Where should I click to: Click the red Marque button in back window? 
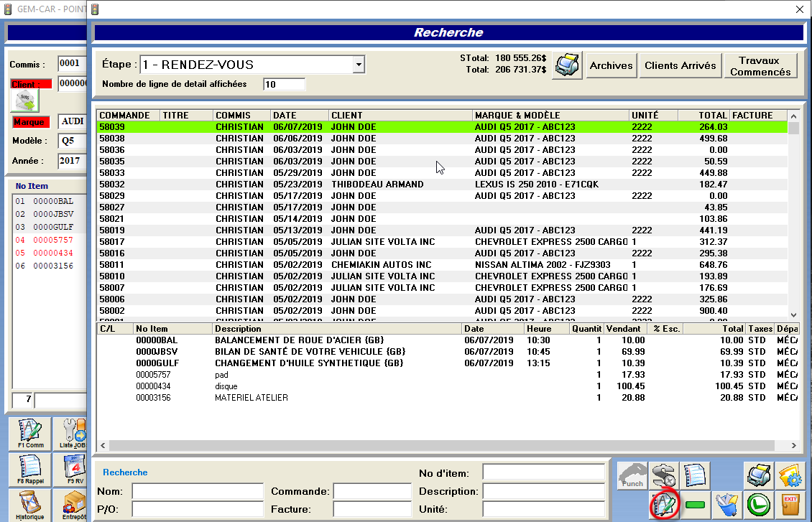click(31, 122)
